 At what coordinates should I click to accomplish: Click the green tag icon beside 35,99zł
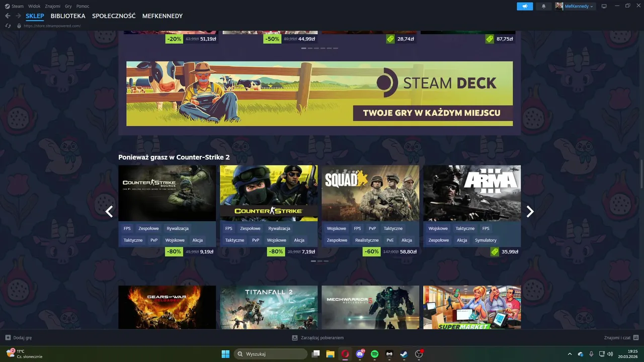495,251
